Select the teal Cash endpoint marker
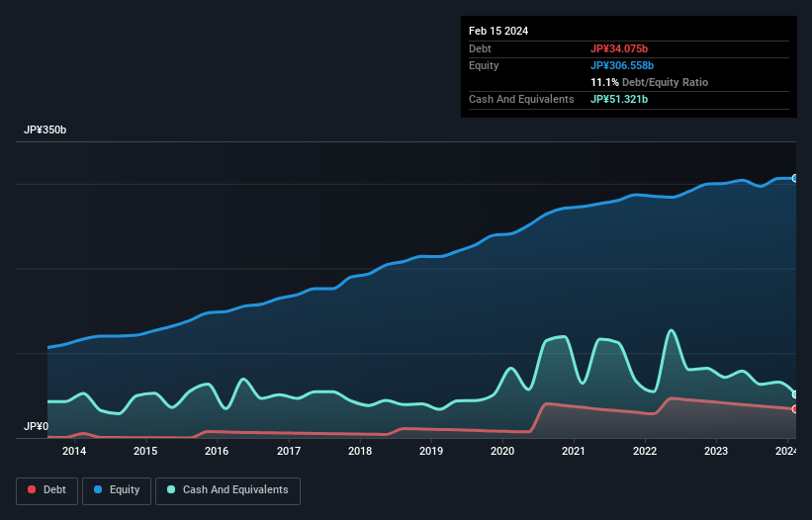This screenshot has height=520, width=812. pyautogui.click(x=795, y=394)
